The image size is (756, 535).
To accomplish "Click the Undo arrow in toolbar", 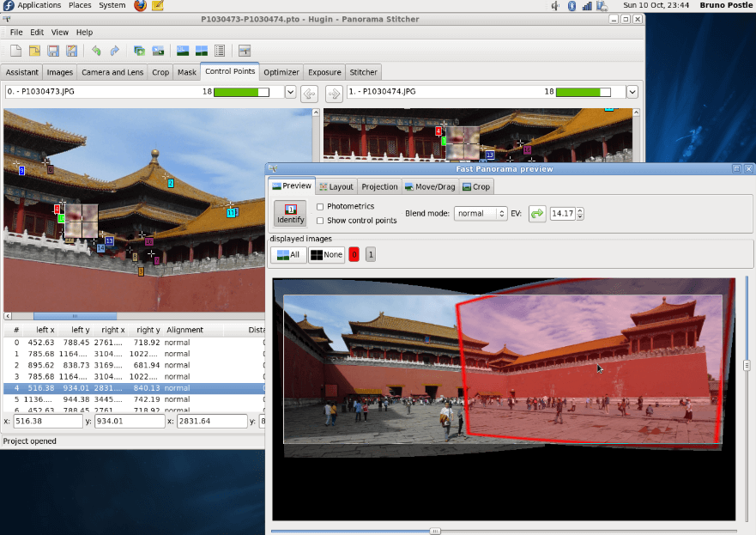I will pos(96,51).
